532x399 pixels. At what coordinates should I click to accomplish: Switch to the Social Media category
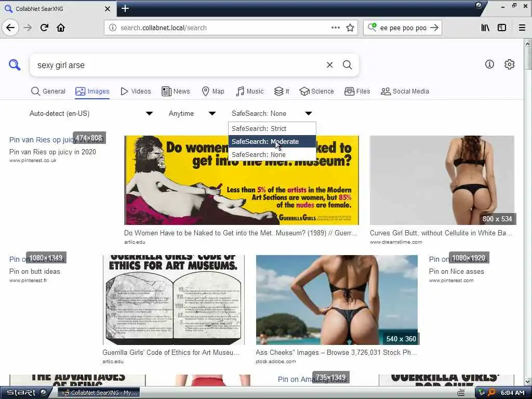click(405, 91)
